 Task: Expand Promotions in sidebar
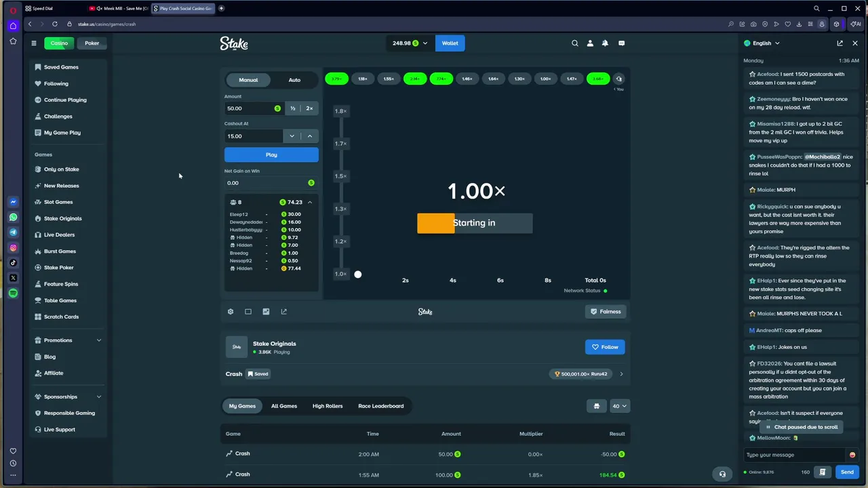(x=99, y=340)
